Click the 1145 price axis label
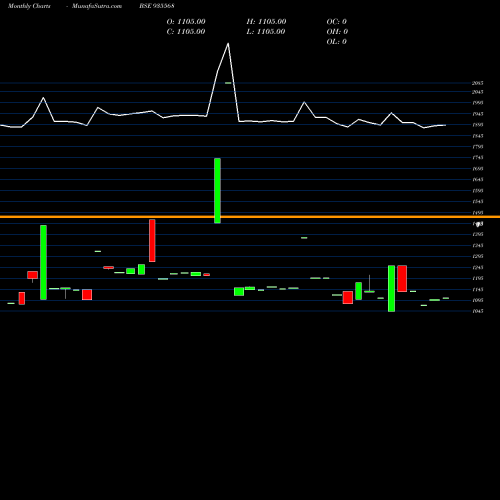Screen dimensions: 500x500 coord(478,289)
